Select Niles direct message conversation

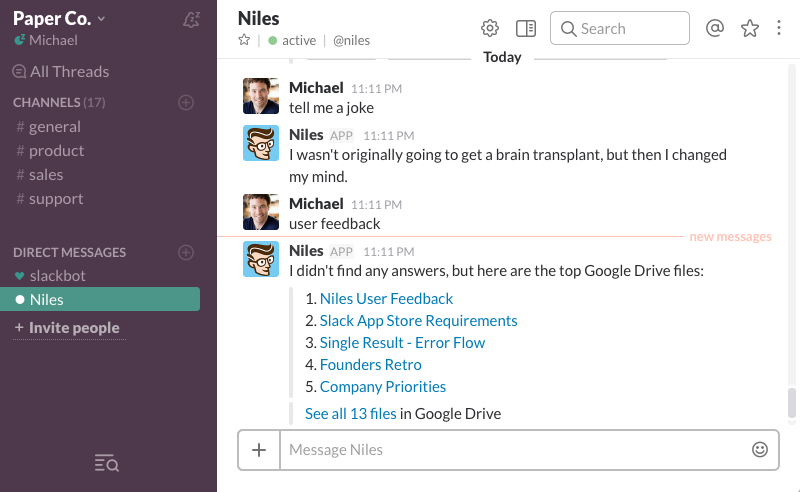click(x=100, y=299)
